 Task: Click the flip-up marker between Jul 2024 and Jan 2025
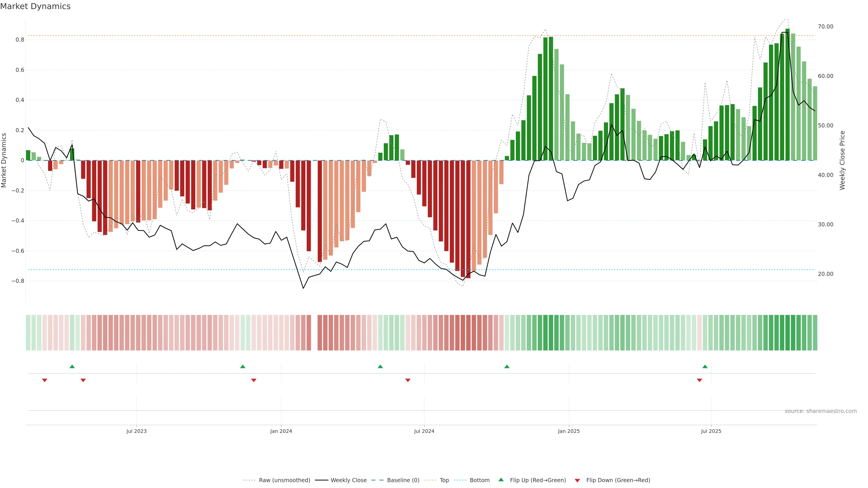click(x=507, y=366)
